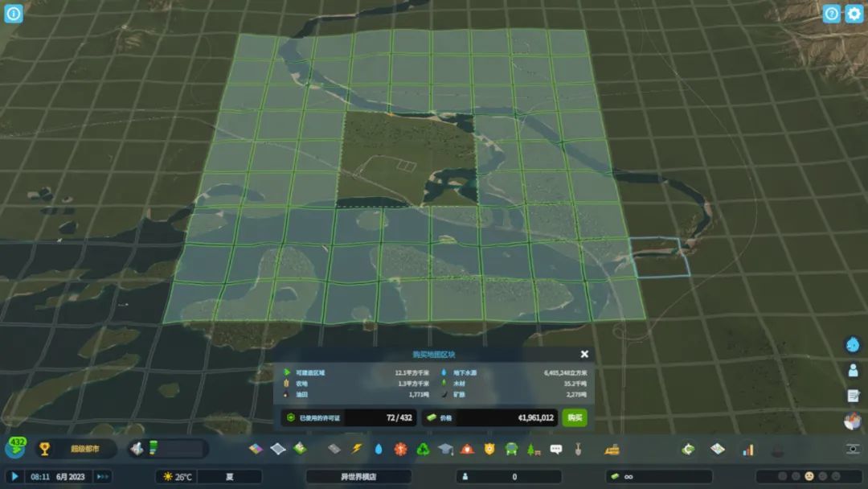The height and width of the screenshot is (489, 868).
Task: Click the population counter showing 0
Action: pos(509,476)
